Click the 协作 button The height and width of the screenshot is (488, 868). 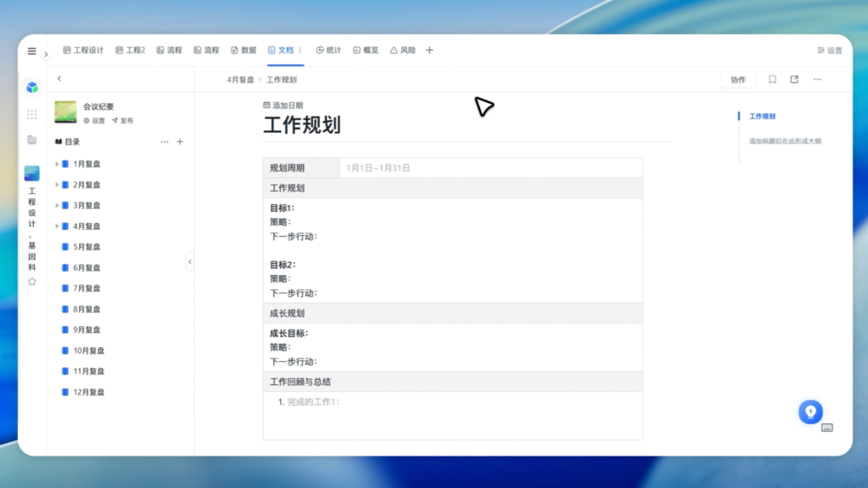[x=738, y=79]
